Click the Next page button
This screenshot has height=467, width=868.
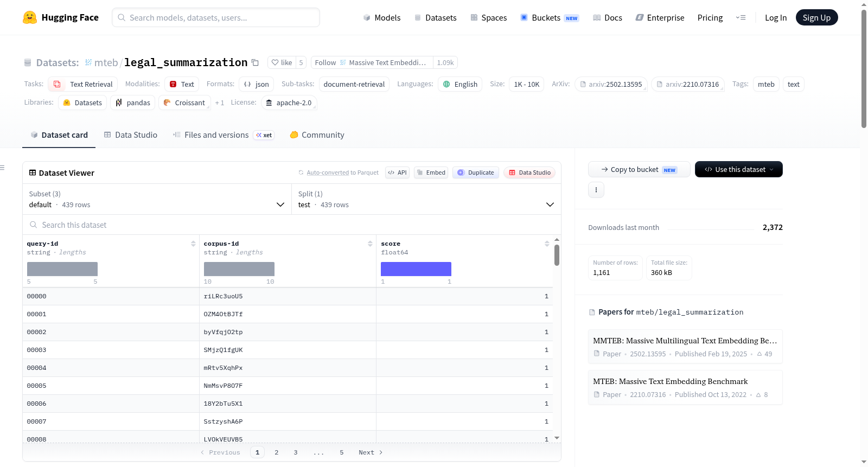coord(371,452)
